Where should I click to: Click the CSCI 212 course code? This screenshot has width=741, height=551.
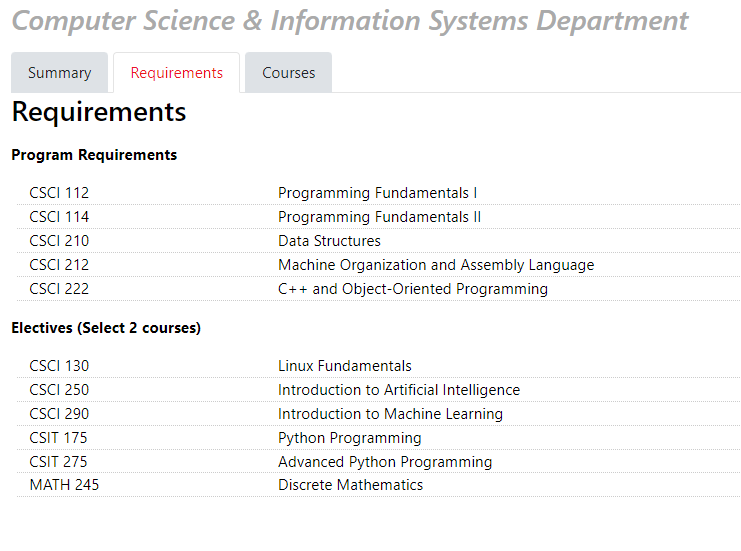tap(59, 265)
